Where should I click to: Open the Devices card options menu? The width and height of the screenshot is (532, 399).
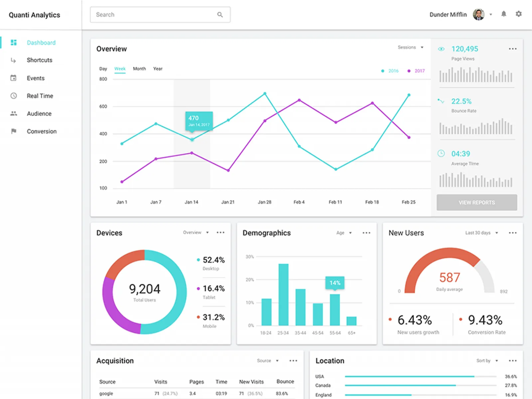coord(220,233)
